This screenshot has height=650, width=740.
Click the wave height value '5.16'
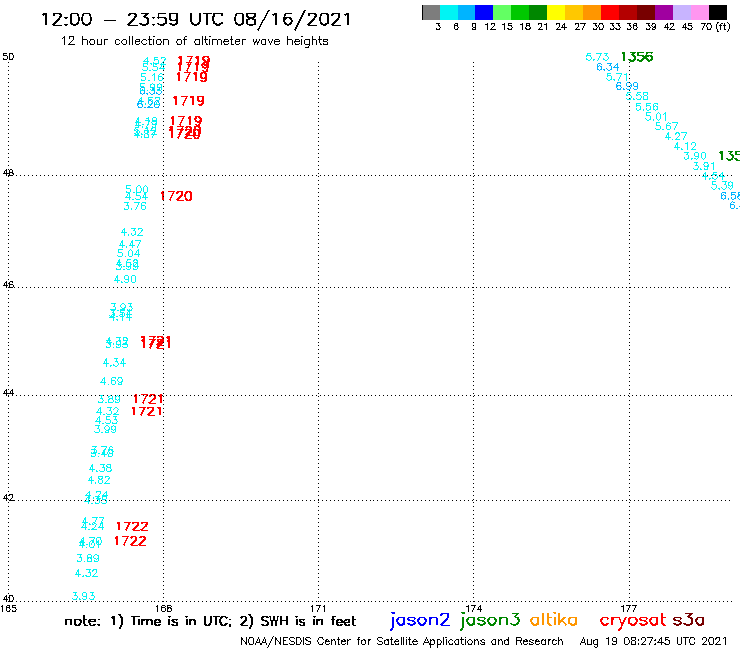point(152,77)
